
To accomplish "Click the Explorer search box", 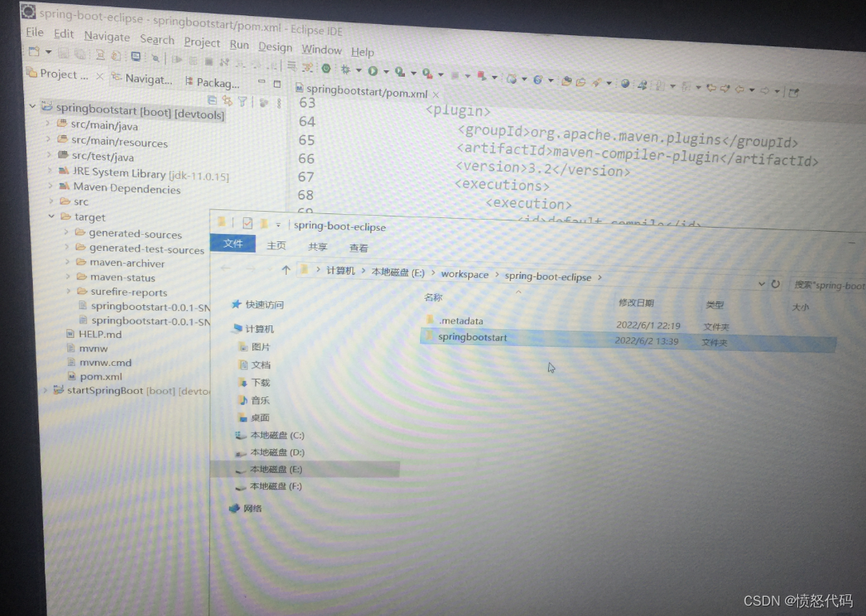I will pyautogui.click(x=828, y=285).
